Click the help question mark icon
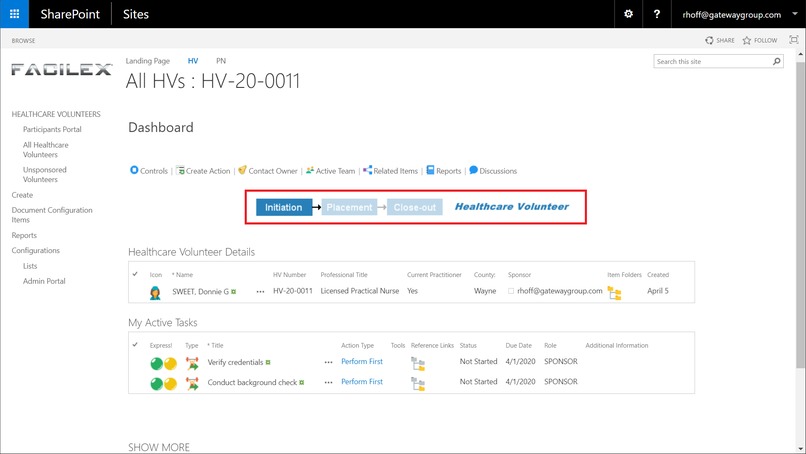The height and width of the screenshot is (454, 806). coord(656,14)
